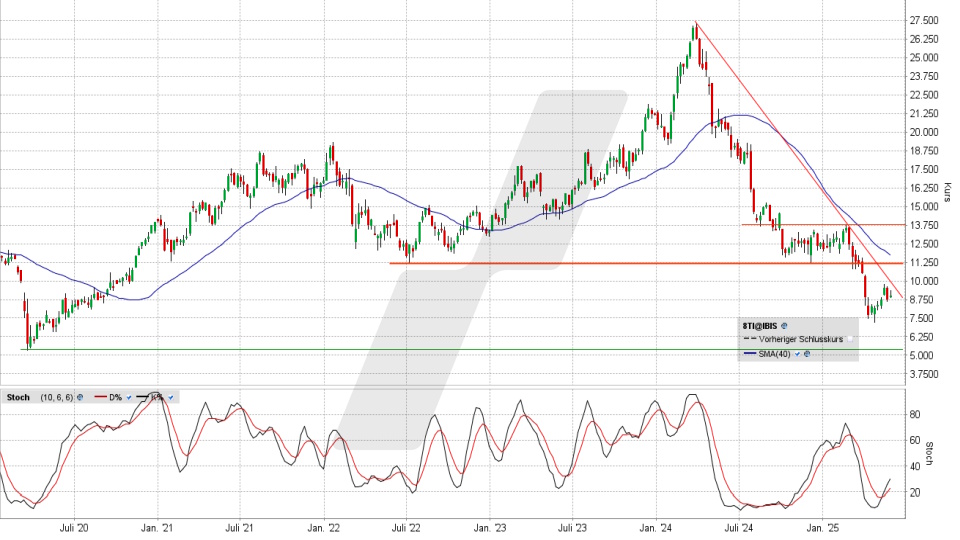Image resolution: width=960 pixels, height=540 pixels.
Task: Click the red D% line color sample
Action: 100,397
